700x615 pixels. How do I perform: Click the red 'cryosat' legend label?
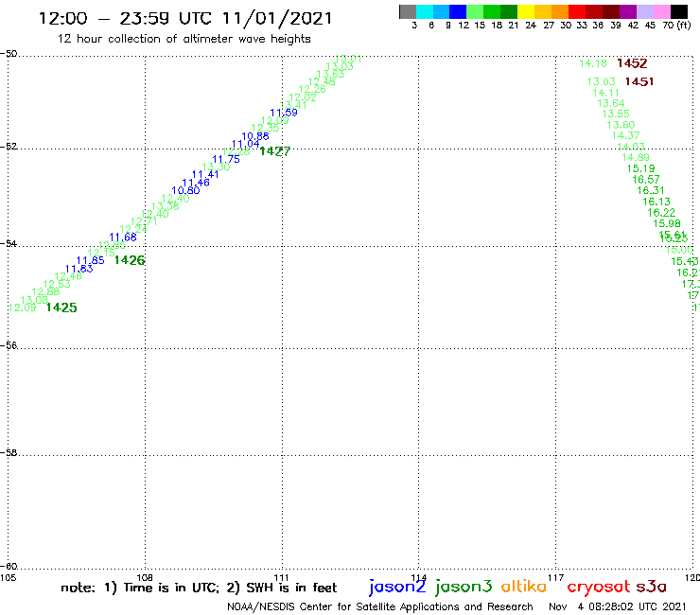coord(599,587)
